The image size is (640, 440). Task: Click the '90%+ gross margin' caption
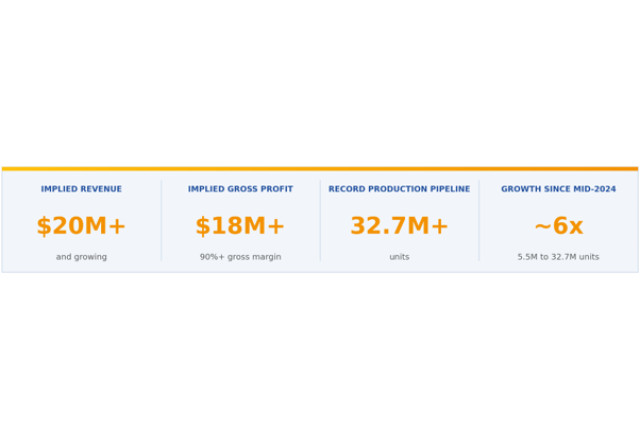click(240, 257)
